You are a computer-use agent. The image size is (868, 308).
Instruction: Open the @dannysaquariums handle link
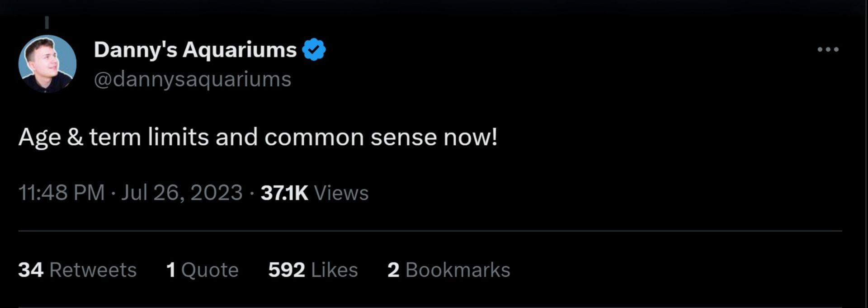click(193, 80)
